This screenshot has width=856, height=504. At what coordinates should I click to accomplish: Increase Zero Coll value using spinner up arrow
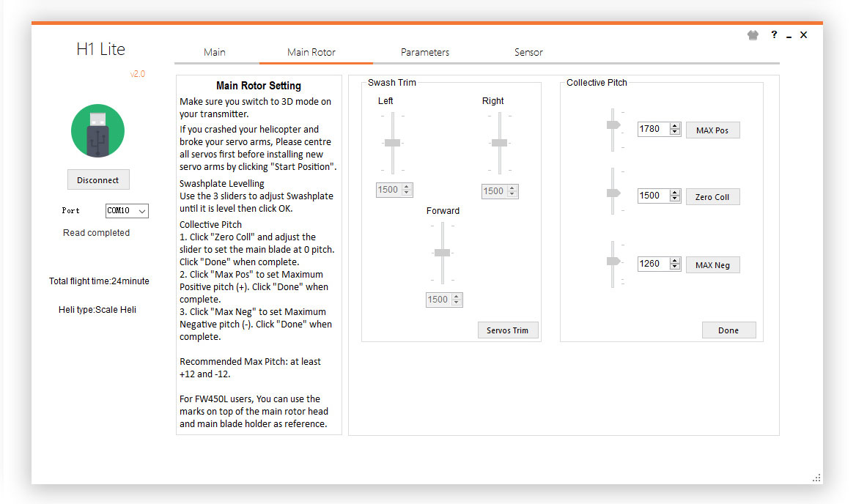(675, 193)
